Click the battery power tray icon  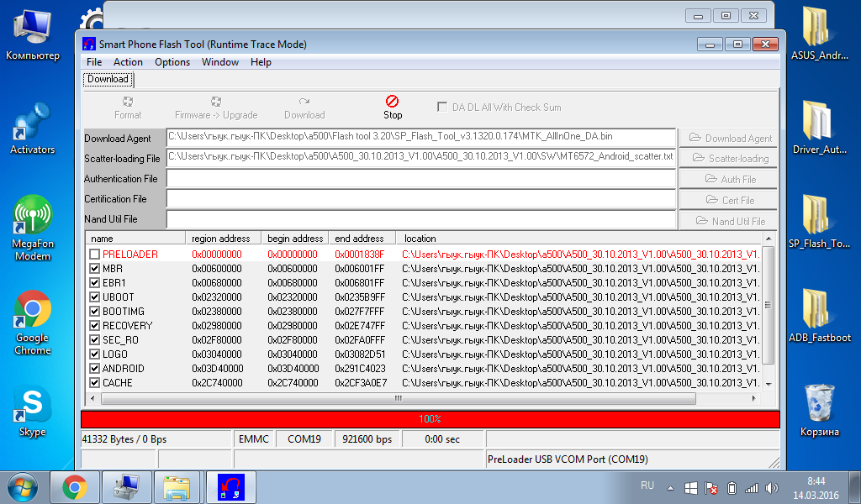click(x=732, y=487)
